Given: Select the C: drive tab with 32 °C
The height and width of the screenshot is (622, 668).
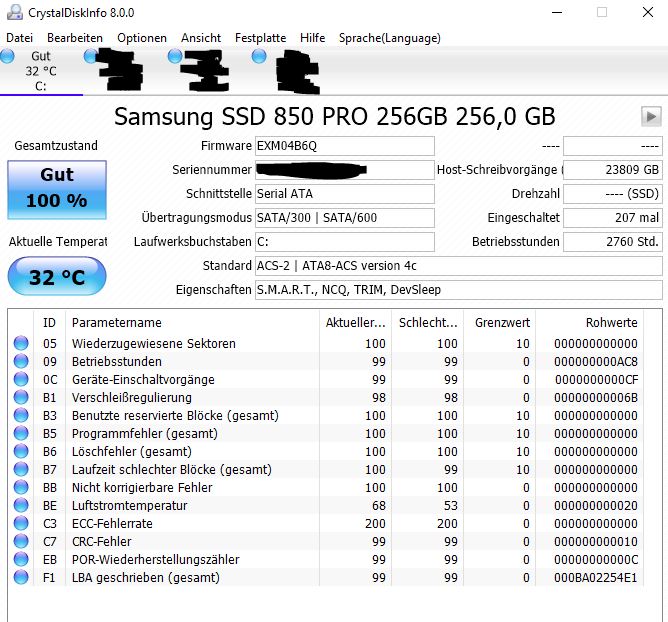Looking at the screenshot, I should [x=41, y=71].
